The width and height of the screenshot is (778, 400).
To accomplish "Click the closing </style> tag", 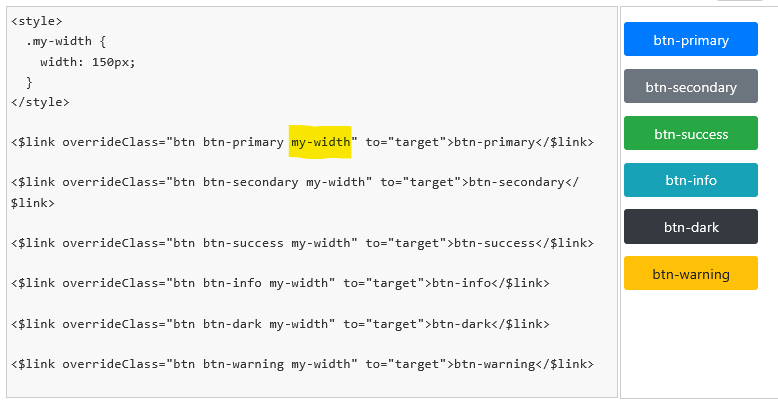I will (40, 102).
